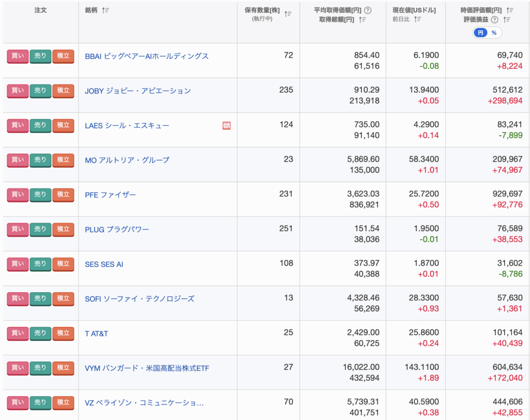Switch profit display to 円
This screenshot has height=420, width=530.
point(481,33)
